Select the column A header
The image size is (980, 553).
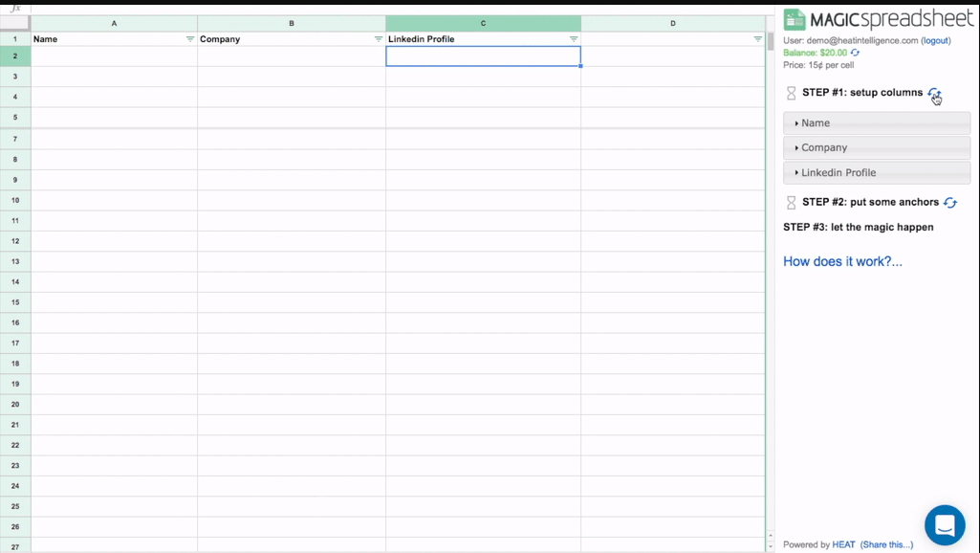click(114, 23)
